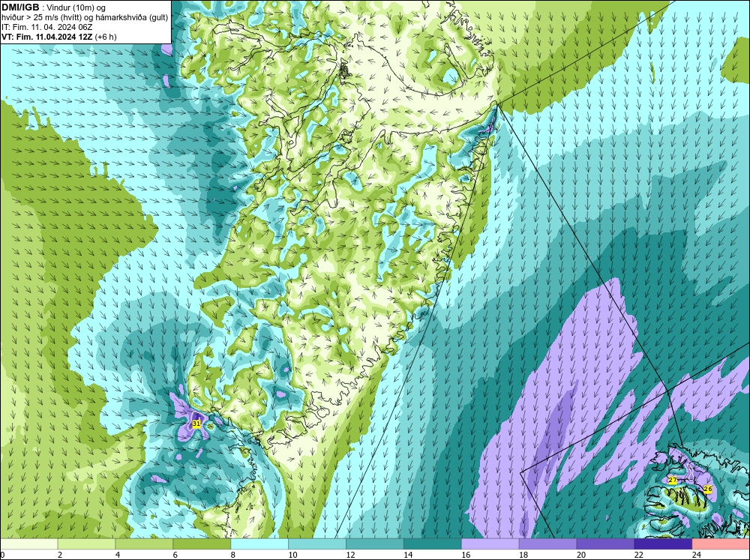750x560 pixels.
Task: Click the 'hviður > 25 m/s' description line
Action: 85,18
